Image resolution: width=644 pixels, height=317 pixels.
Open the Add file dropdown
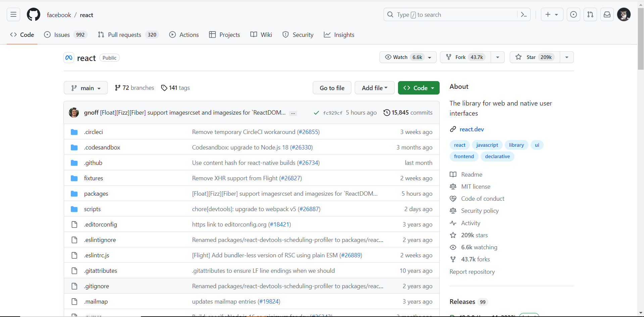pyautogui.click(x=375, y=88)
